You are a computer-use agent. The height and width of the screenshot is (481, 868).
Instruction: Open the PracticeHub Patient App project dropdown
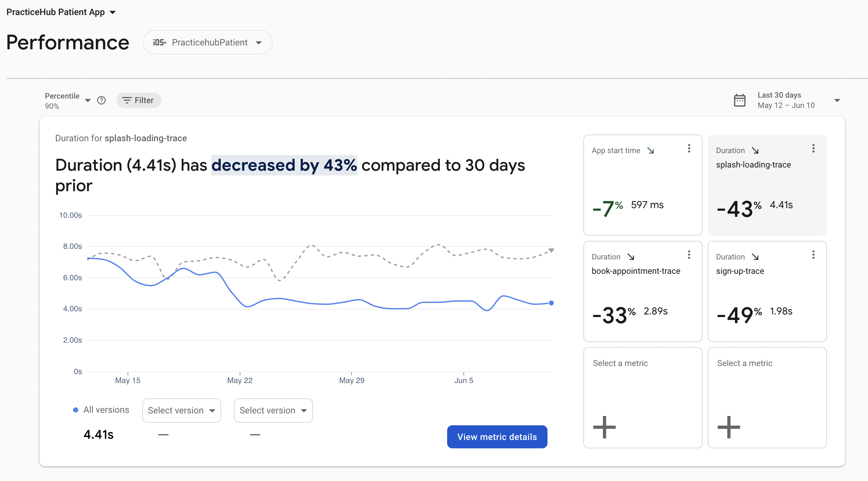[x=61, y=12]
